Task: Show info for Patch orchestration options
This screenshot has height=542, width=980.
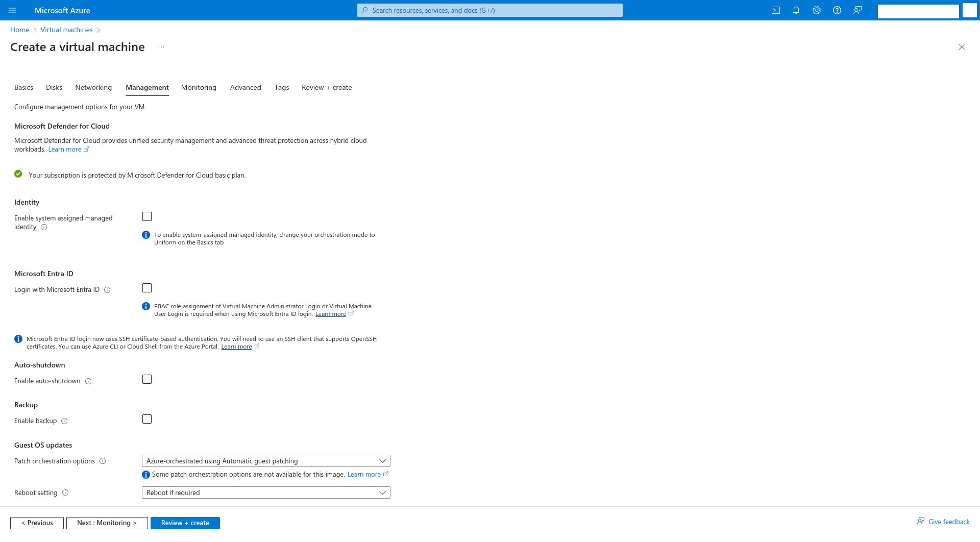Action: [x=103, y=461]
